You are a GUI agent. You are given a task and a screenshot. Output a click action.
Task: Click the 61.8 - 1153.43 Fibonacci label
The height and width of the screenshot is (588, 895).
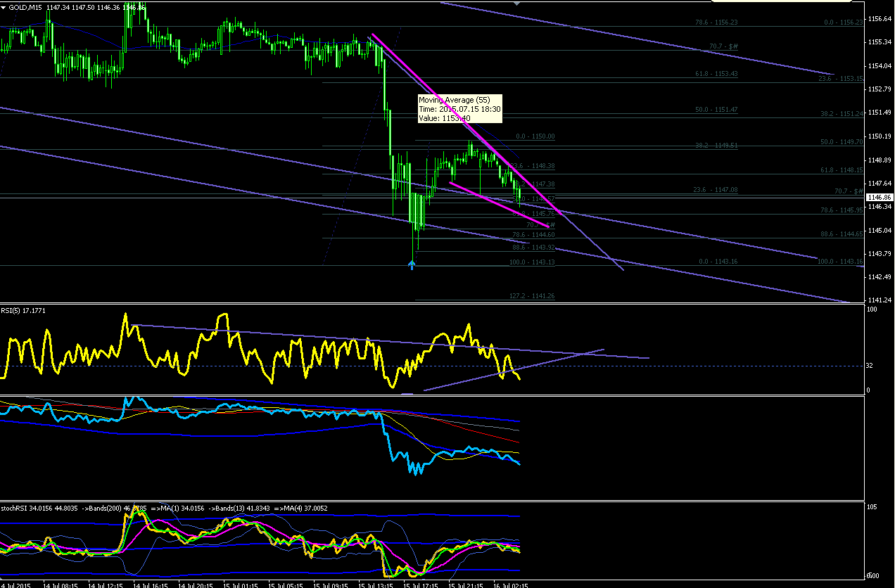tap(716, 74)
